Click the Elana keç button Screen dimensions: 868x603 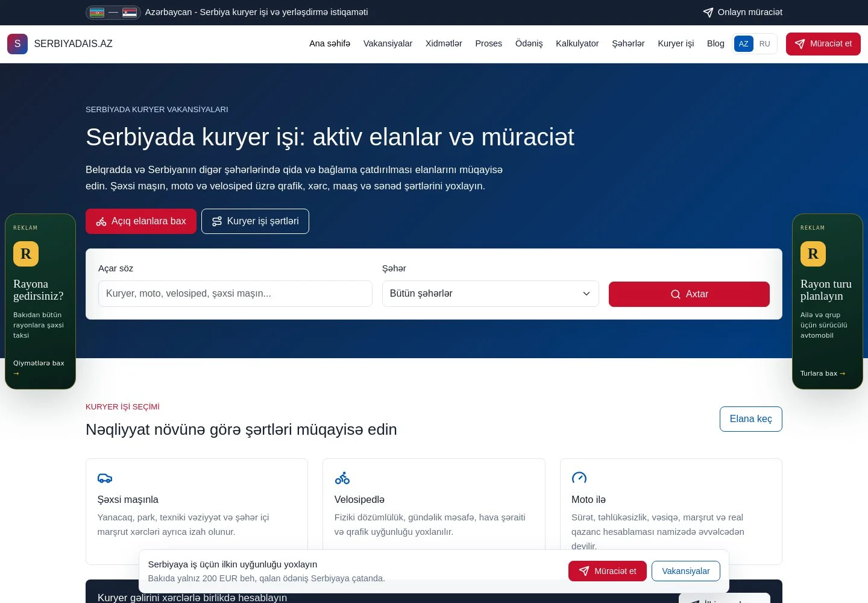[751, 419]
